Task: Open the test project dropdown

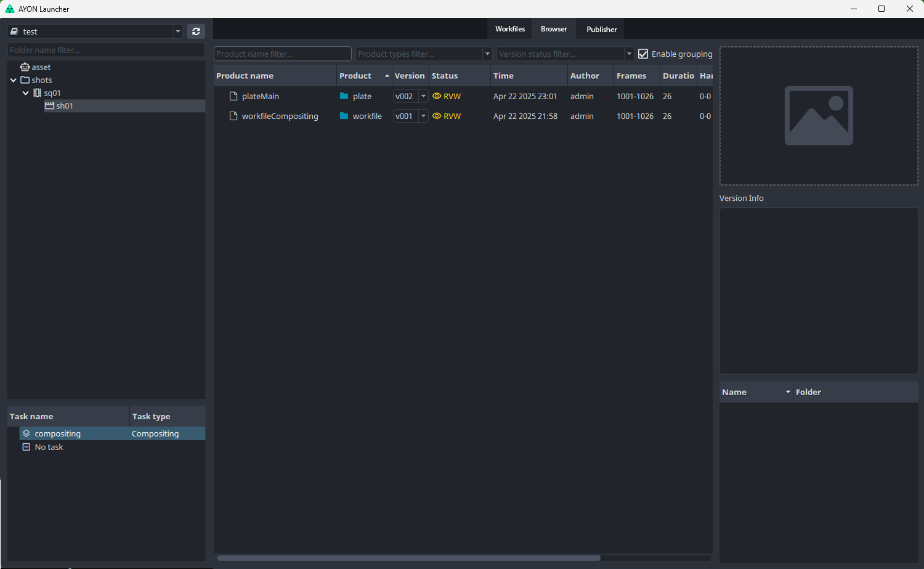Action: click(177, 31)
